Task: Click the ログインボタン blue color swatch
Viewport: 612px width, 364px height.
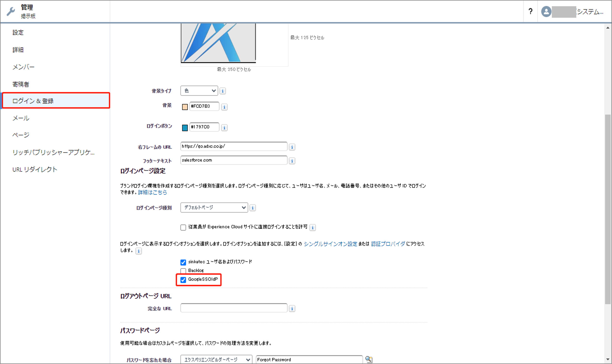Action: point(185,128)
